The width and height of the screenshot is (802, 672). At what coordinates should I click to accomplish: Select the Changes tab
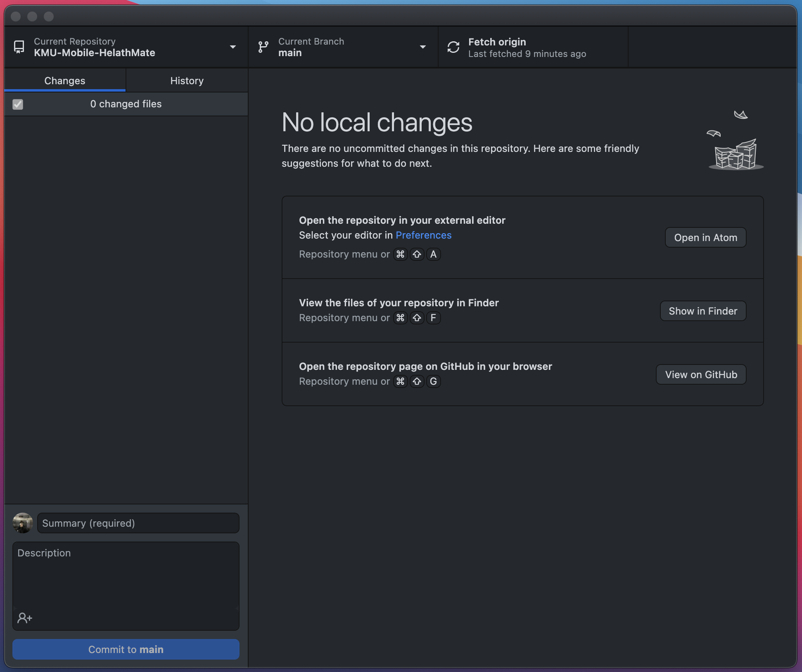[65, 81]
